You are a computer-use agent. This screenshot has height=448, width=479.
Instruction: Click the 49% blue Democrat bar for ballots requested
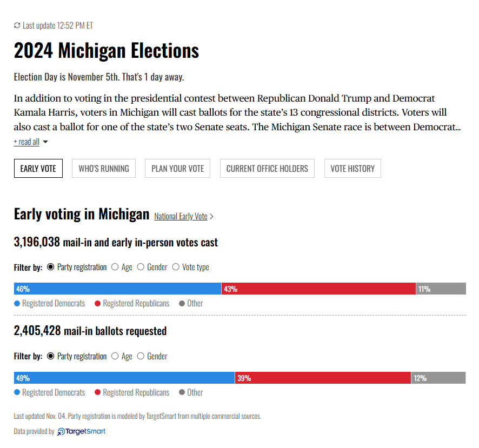[x=124, y=378]
